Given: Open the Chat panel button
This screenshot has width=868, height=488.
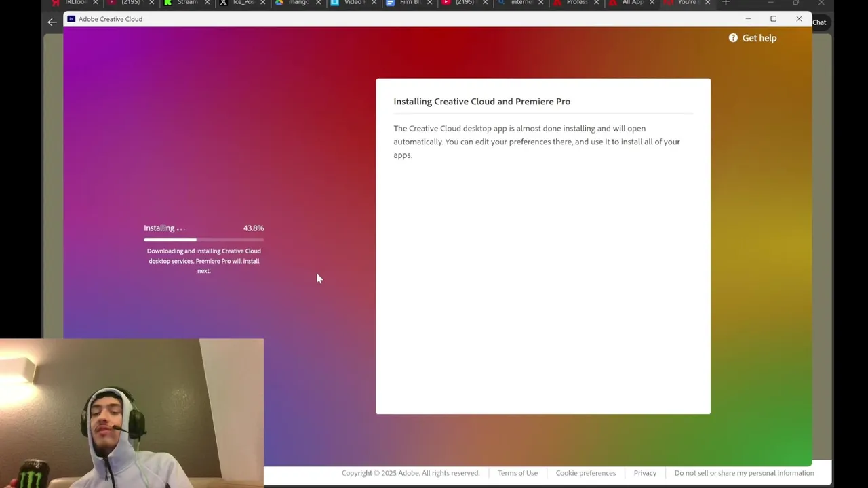Looking at the screenshot, I should coord(819,22).
